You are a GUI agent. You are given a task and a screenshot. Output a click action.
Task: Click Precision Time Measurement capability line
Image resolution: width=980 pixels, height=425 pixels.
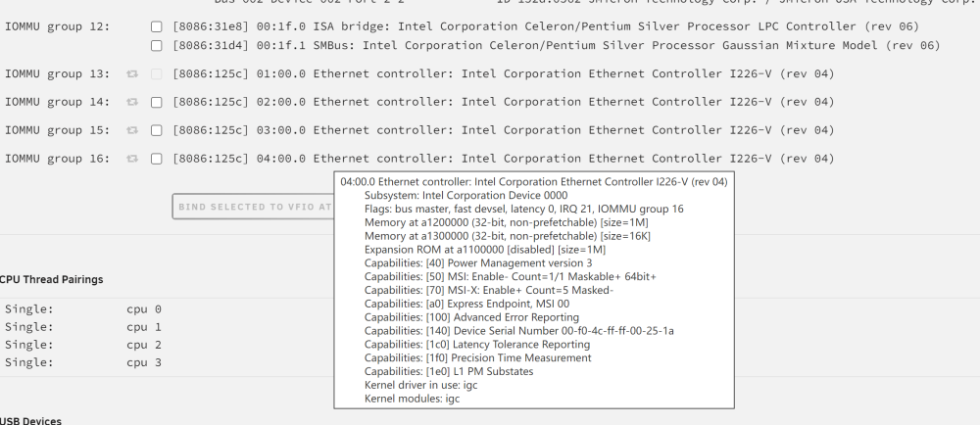pyautogui.click(x=477, y=358)
